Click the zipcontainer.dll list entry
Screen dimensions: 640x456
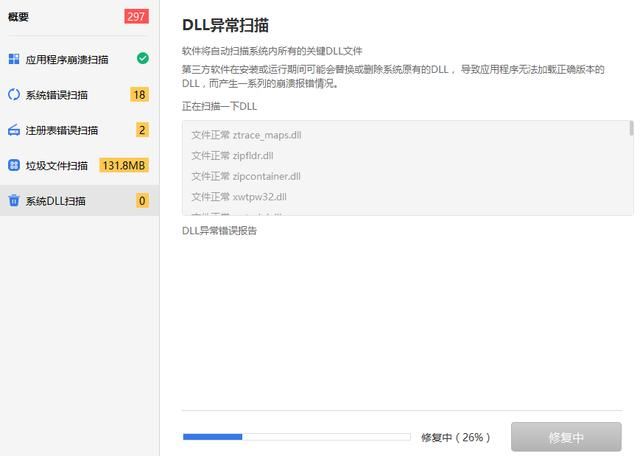point(246,176)
